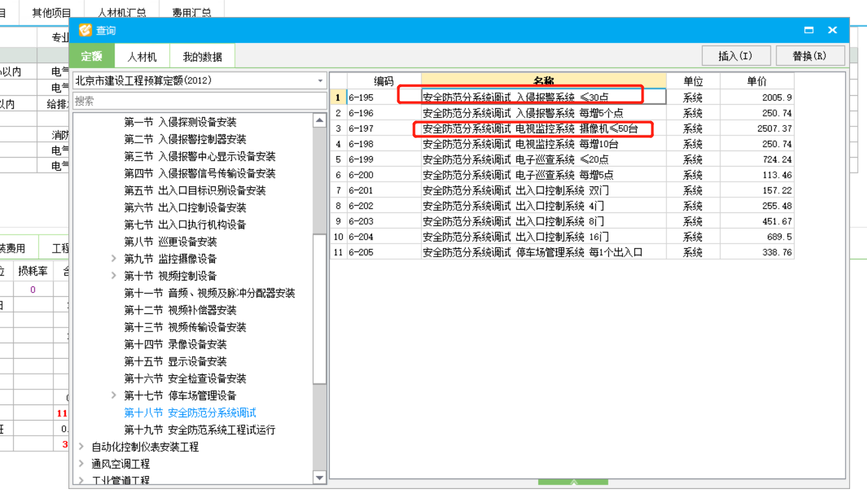
Task: Sort by 名称 column header
Action: click(544, 81)
